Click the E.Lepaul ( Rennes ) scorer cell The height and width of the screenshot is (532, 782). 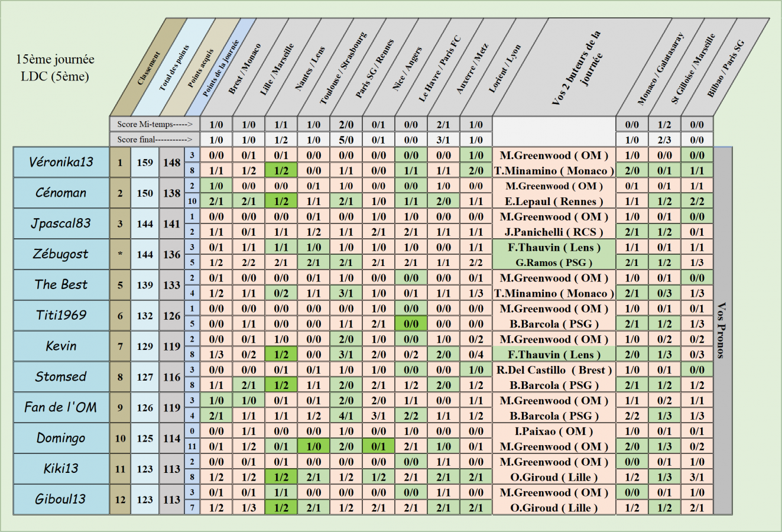click(554, 202)
